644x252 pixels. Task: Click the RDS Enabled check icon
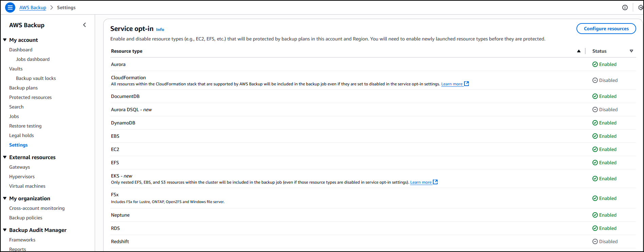click(x=595, y=228)
